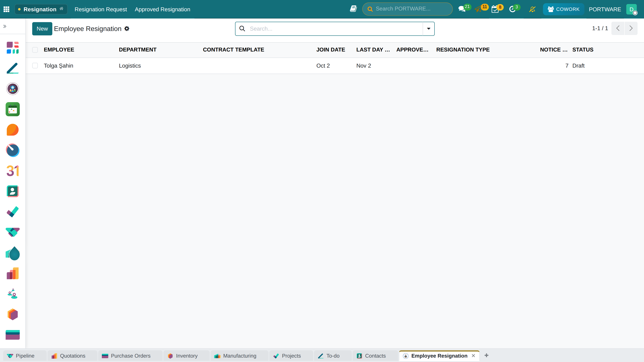Click the Resignation app home menu
Image resolution: width=644 pixels, height=362 pixels.
(41, 9)
